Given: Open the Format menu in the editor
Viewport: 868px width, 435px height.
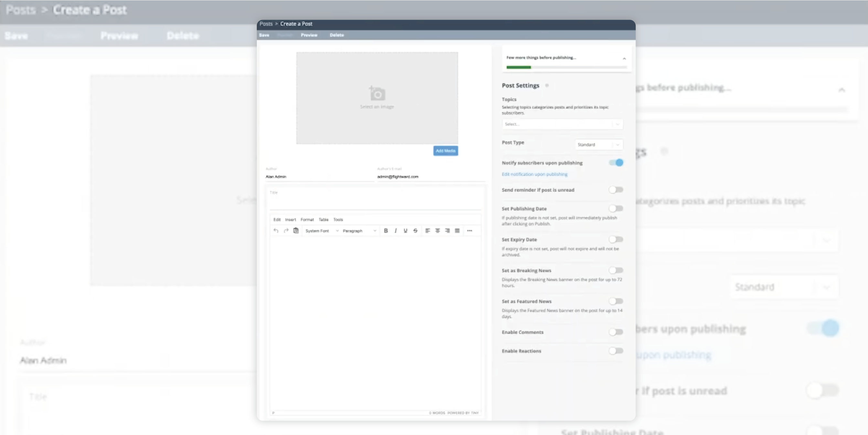Looking at the screenshot, I should coord(307,220).
